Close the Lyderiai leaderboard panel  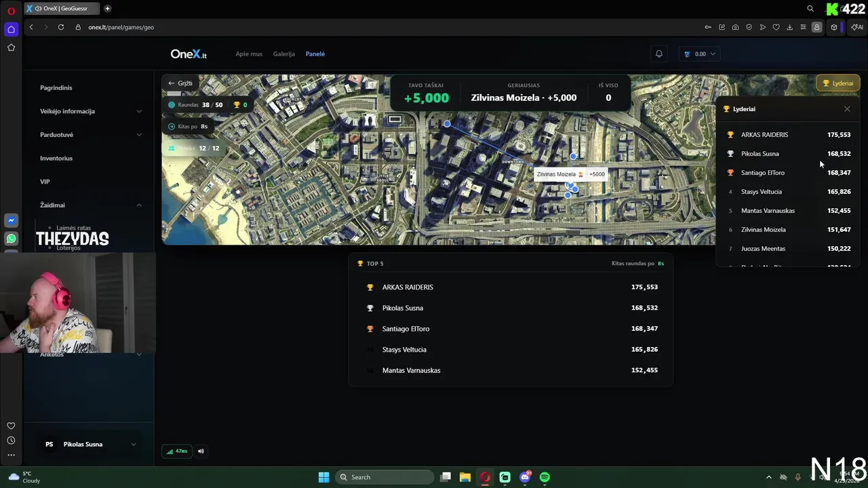[x=847, y=108]
